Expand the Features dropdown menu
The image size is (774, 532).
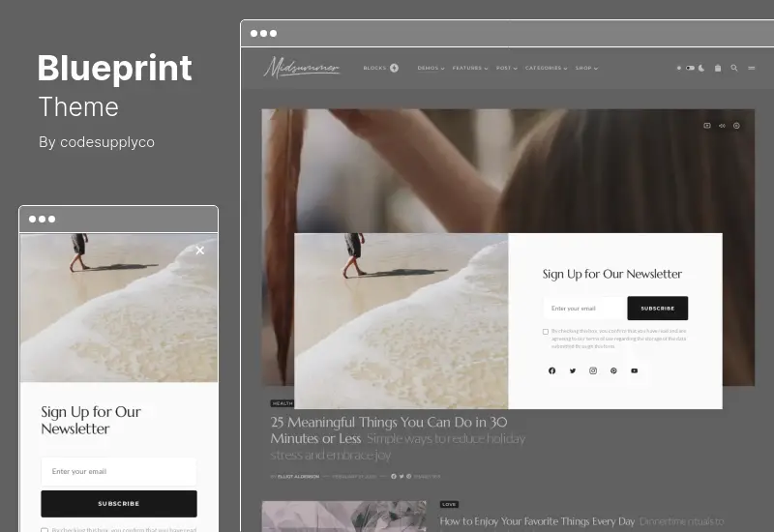pyautogui.click(x=470, y=68)
